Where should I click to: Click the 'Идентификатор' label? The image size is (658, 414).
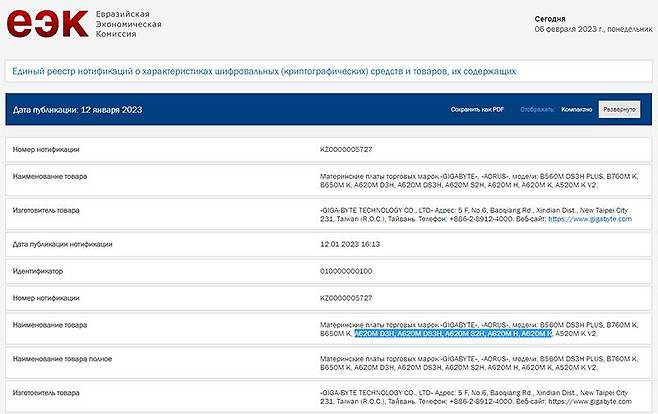[x=38, y=271]
